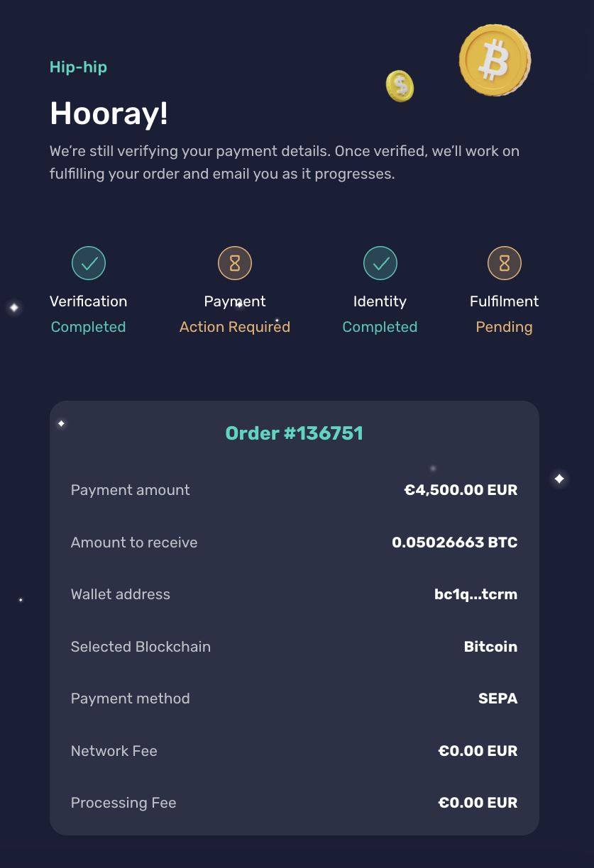Click the Verification Completed status text
Image resolution: width=594 pixels, height=868 pixels.
[89, 327]
